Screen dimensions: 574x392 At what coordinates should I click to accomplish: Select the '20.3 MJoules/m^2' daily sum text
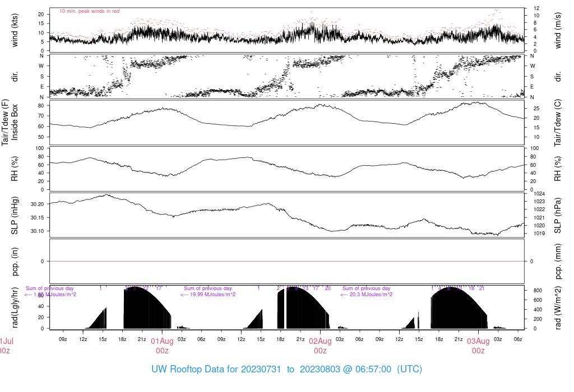[371, 295]
